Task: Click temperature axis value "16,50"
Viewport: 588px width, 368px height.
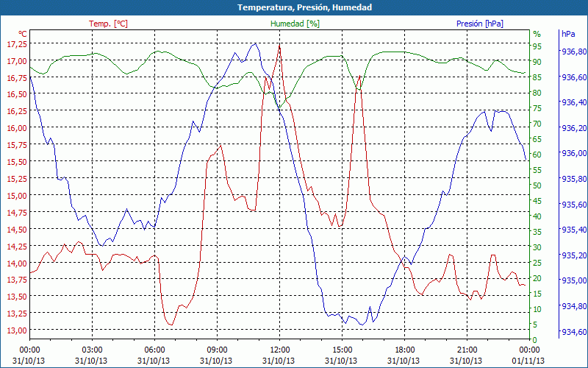Action: [x=17, y=94]
